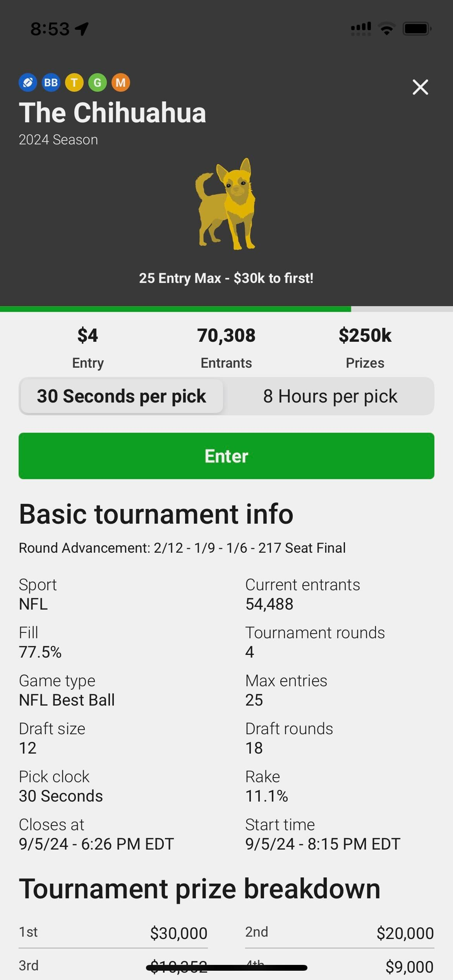Screen dimensions: 453x980
Task: Switch to 8 Hours per pick
Action: click(x=330, y=396)
